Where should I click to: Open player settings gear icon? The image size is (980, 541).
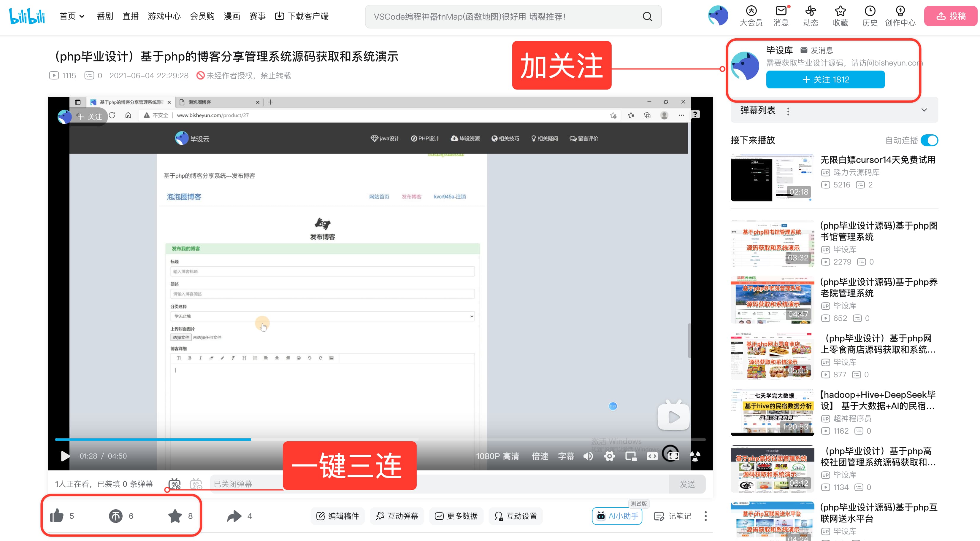[x=609, y=456]
